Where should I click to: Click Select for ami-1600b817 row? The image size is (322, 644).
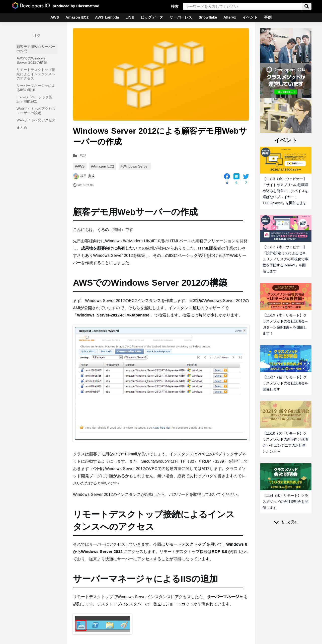(x=220, y=370)
